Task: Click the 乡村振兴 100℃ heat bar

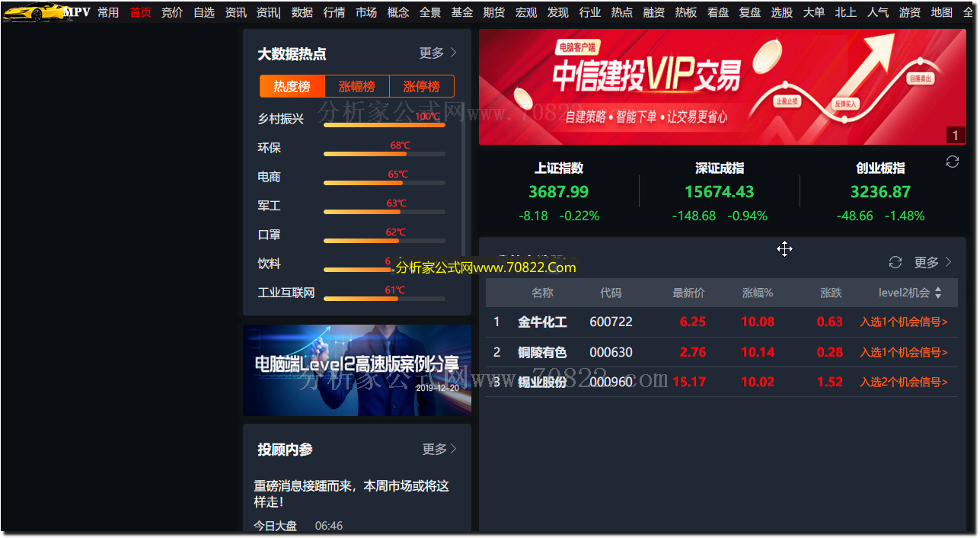Action: tap(385, 125)
